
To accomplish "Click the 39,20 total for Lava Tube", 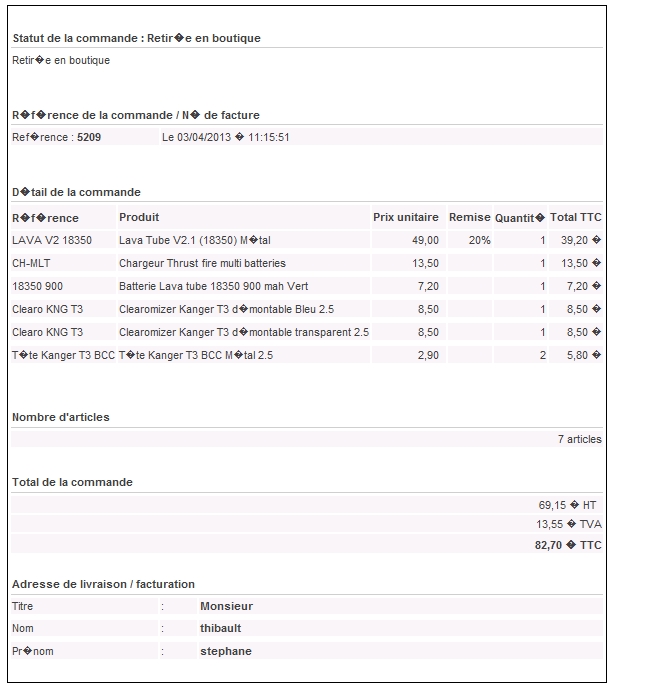I will point(581,240).
